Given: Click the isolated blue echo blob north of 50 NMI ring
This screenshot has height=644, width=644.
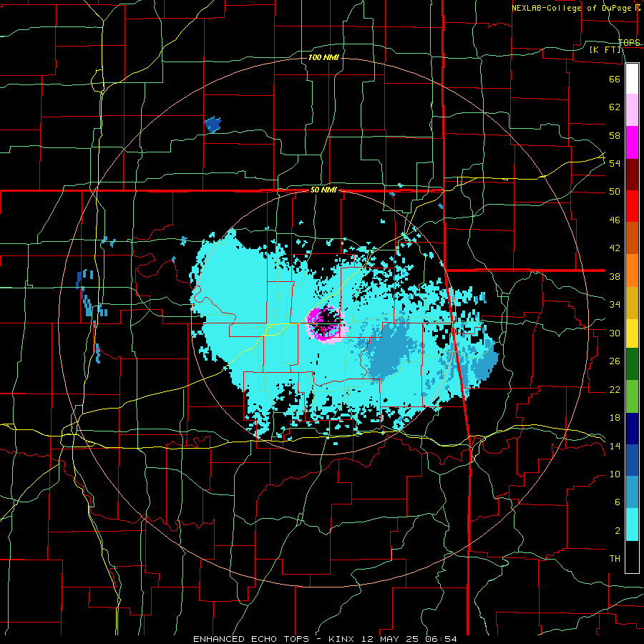Looking at the screenshot, I should tap(213, 125).
